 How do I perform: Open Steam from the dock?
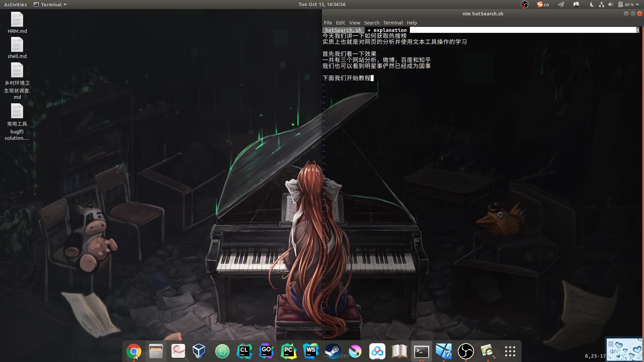tap(333, 351)
